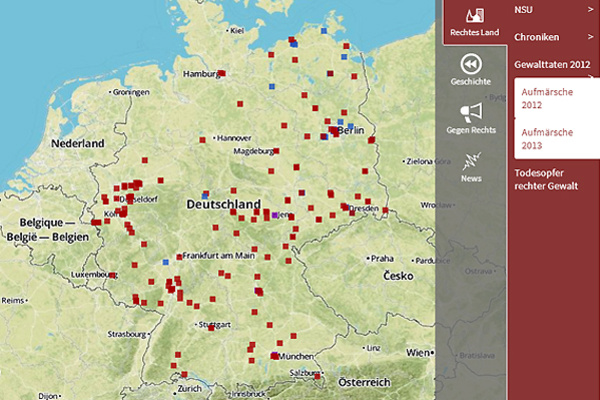Viewport: 600px width, 400px height.
Task: Open the Rechtes Land section icon
Action: tap(470, 15)
